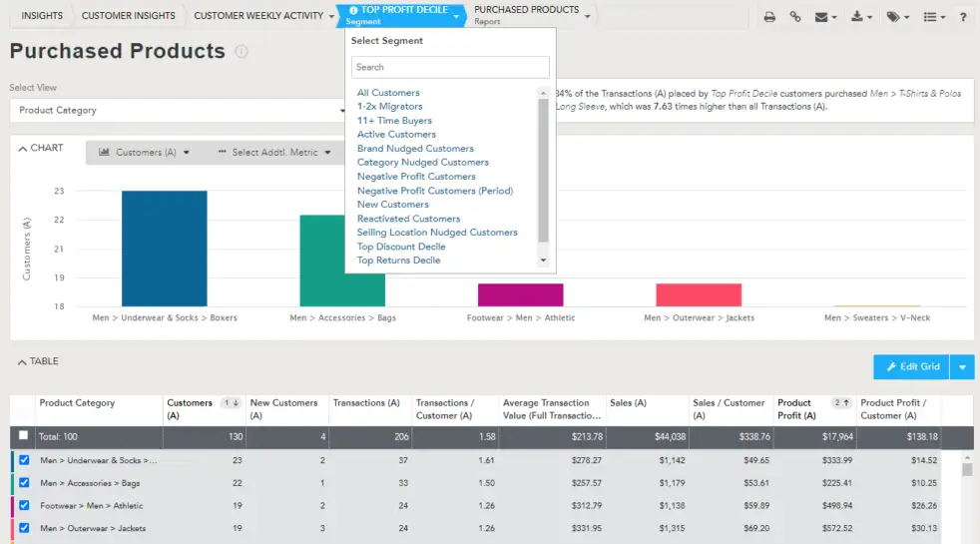This screenshot has width=980, height=544.
Task: Click the question mark help icon
Action: tap(963, 17)
